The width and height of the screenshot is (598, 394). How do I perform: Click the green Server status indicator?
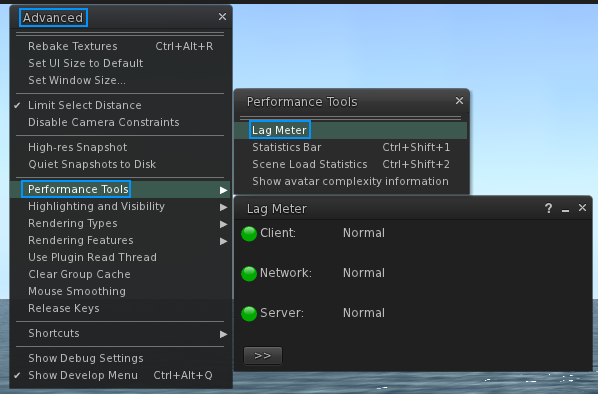[x=249, y=314]
